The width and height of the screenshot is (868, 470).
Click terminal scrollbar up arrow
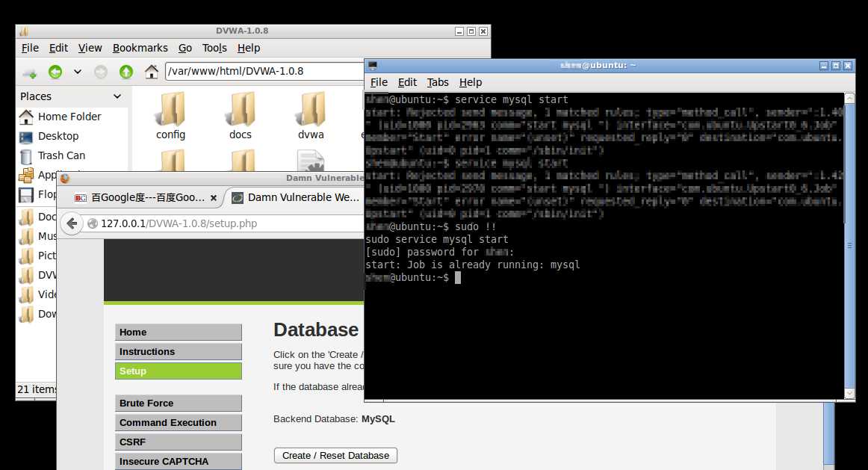click(x=849, y=99)
